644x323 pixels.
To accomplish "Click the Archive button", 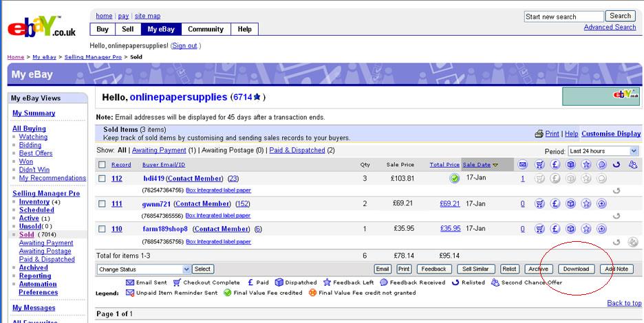I will pyautogui.click(x=539, y=269).
